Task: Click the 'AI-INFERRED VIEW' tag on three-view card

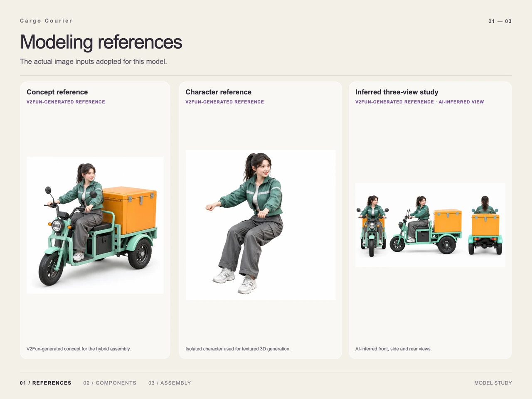Action: click(x=461, y=102)
